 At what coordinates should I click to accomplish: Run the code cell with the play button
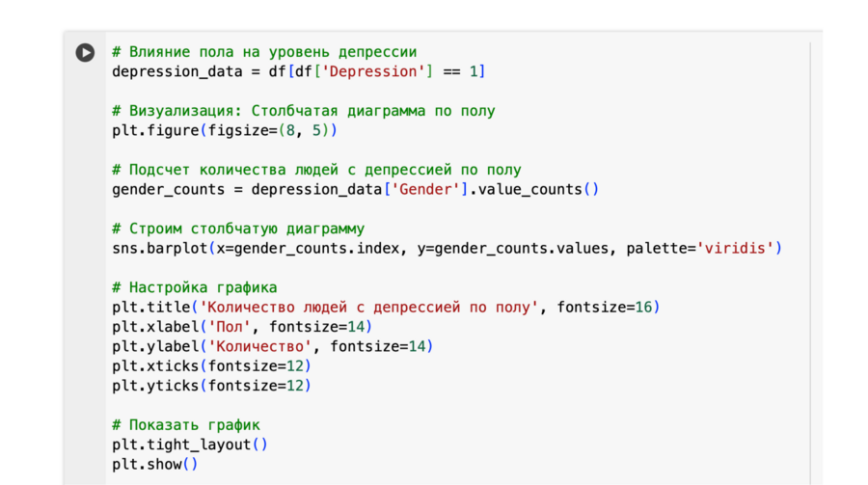point(85,53)
